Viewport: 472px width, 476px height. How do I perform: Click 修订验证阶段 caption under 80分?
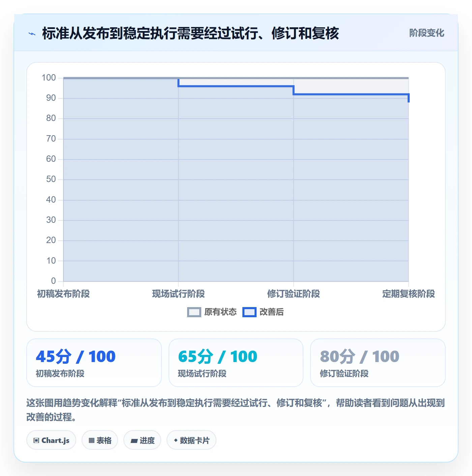(344, 374)
